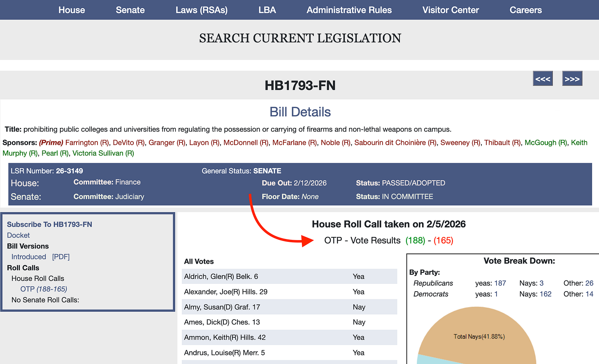Open sponsor Sweeney (R) link
This screenshot has height=364, width=599.
click(x=460, y=143)
